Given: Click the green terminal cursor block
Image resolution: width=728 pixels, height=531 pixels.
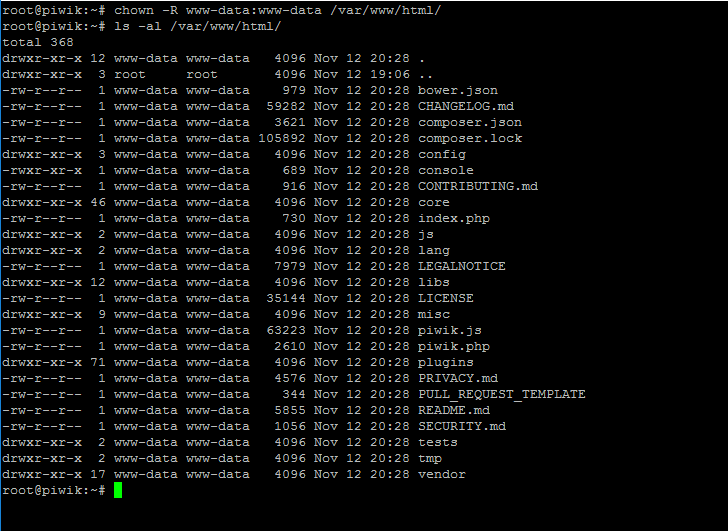Looking at the screenshot, I should 118,490.
